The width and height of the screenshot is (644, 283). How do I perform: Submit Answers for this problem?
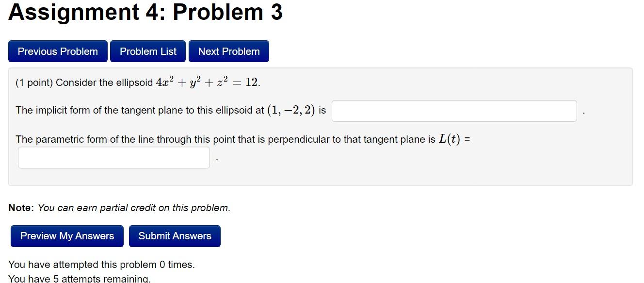[x=175, y=236]
